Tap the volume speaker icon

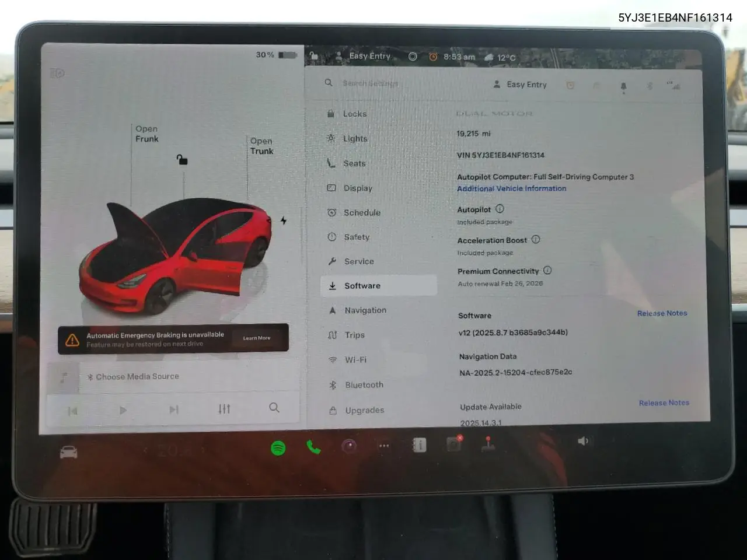(583, 441)
